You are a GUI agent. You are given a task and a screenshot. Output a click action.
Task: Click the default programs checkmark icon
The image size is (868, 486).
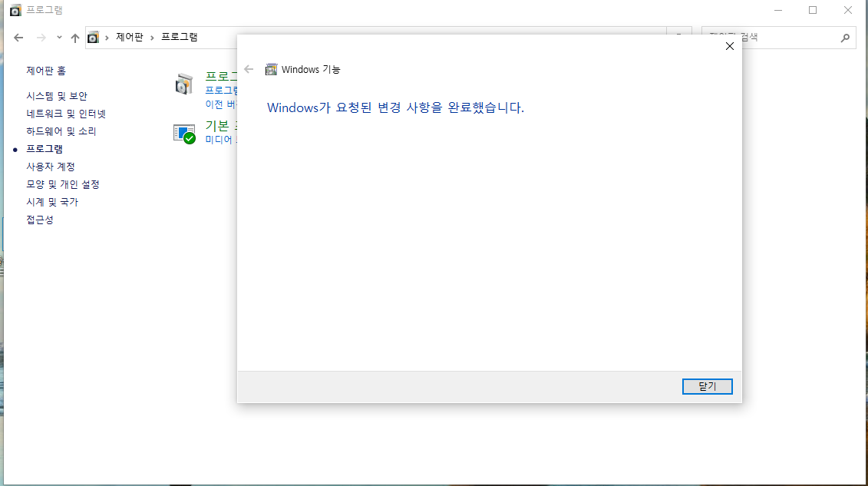pos(184,134)
